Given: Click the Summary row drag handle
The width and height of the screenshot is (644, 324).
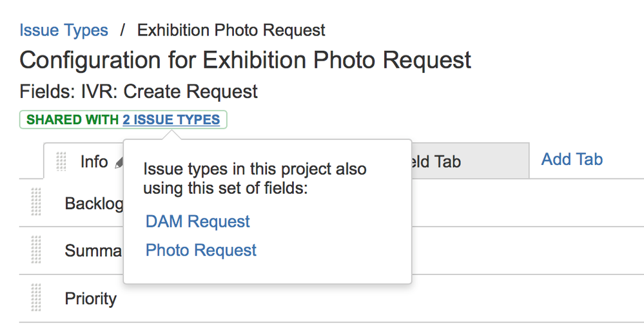Looking at the screenshot, I should click(x=36, y=249).
